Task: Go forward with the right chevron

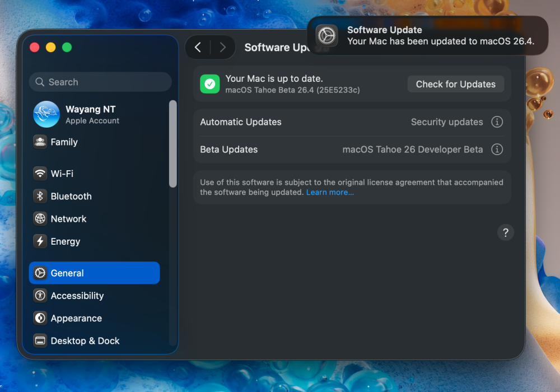Action: pyautogui.click(x=223, y=47)
